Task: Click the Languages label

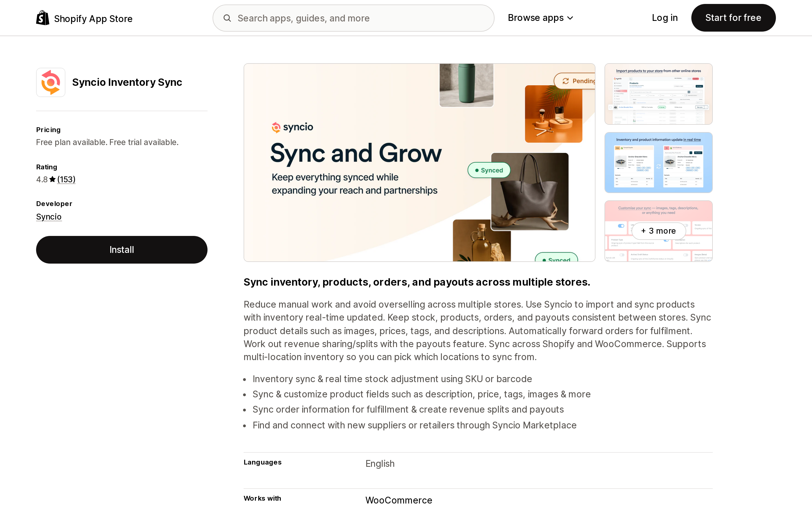Action: [262, 462]
